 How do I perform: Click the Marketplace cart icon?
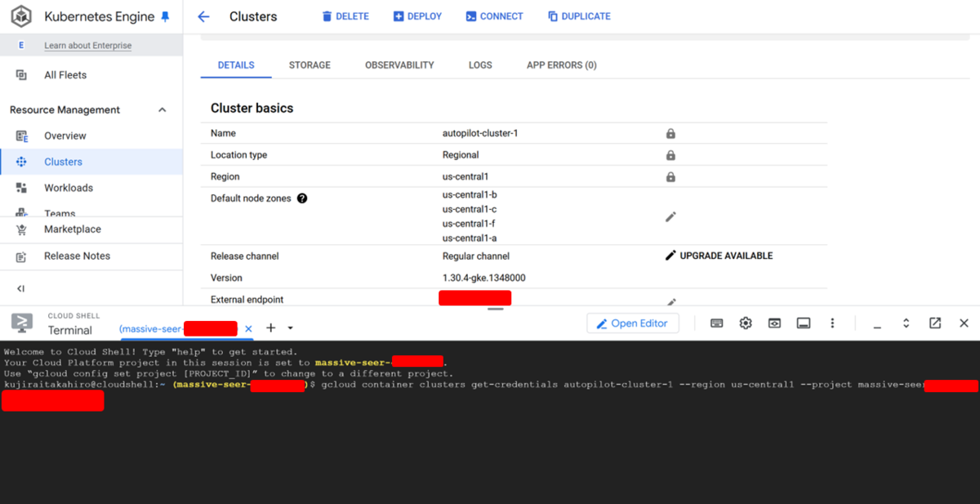pos(22,230)
